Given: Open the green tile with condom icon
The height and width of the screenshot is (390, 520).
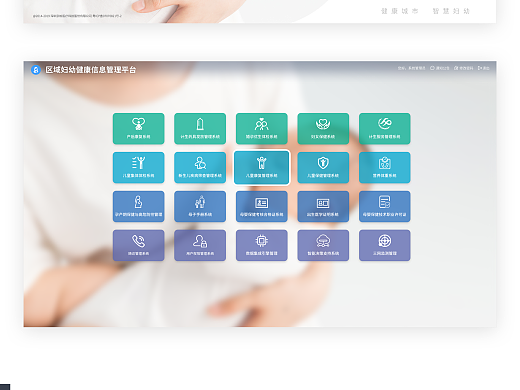Looking at the screenshot, I should click(200, 129).
